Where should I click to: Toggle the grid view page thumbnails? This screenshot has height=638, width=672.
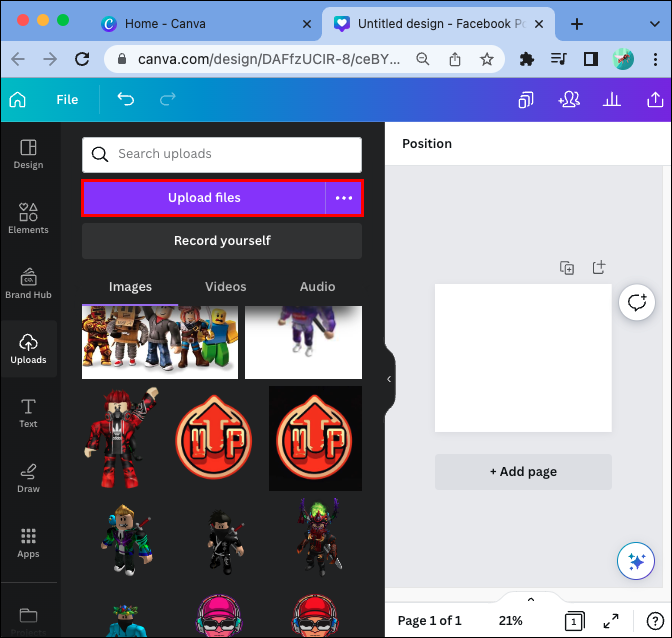coord(574,620)
